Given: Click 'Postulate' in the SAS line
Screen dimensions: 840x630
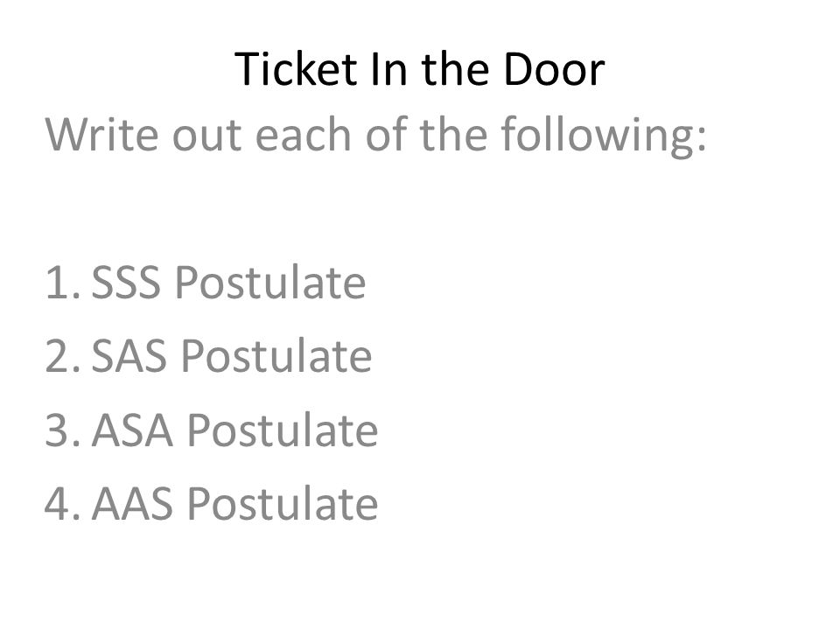Looking at the screenshot, I should coord(276,356).
